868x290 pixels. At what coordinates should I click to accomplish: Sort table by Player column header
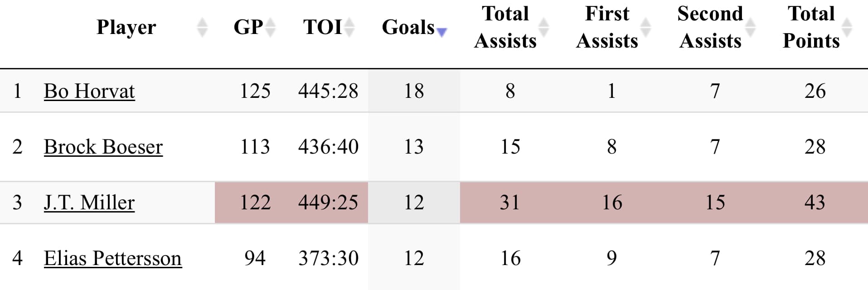126,27
